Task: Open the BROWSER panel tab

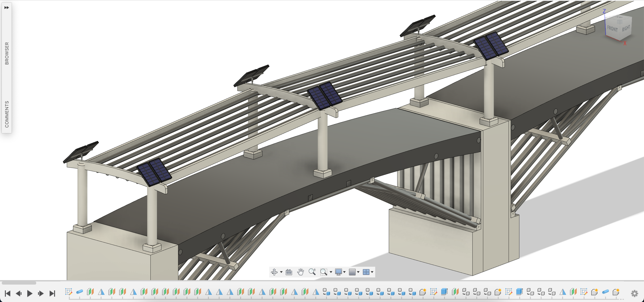Action: coord(7,53)
